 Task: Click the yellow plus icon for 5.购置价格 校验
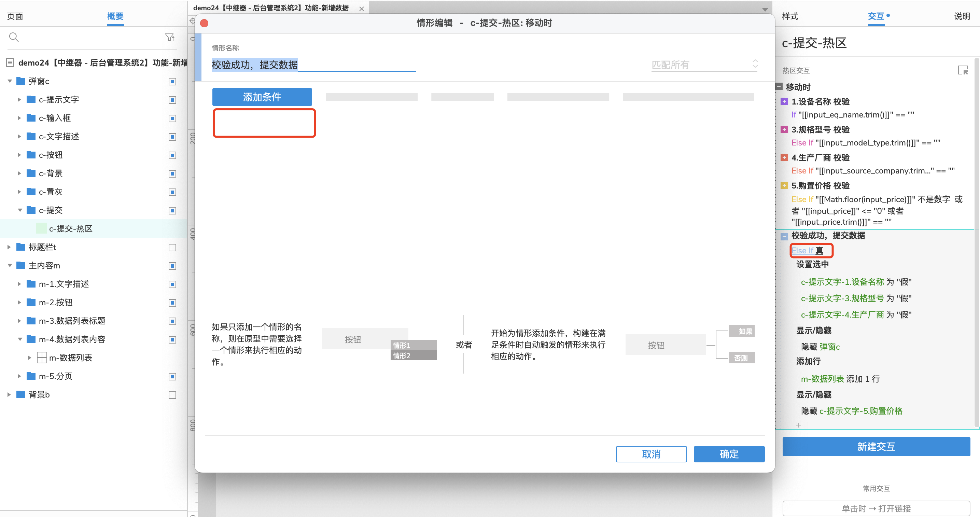[784, 186]
